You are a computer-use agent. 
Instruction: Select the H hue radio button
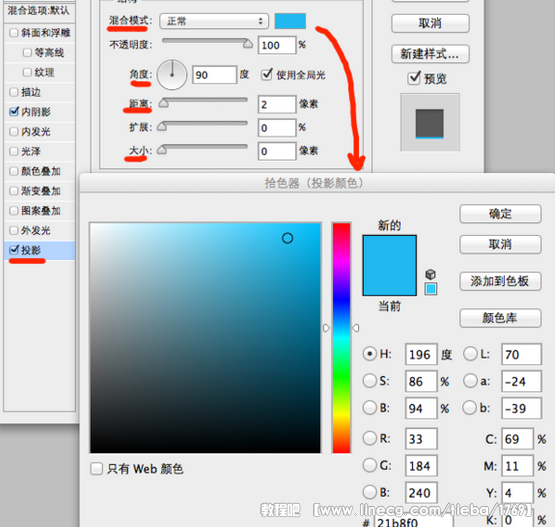coord(370,354)
